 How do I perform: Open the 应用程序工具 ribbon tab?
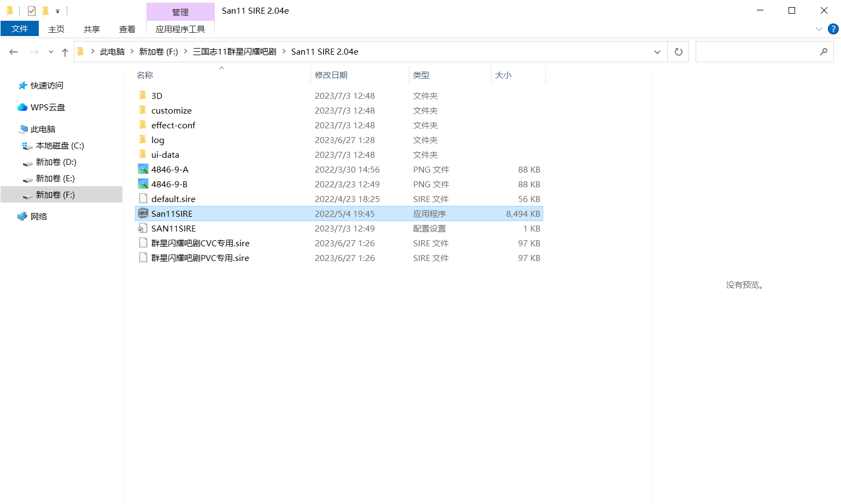pyautogui.click(x=180, y=29)
